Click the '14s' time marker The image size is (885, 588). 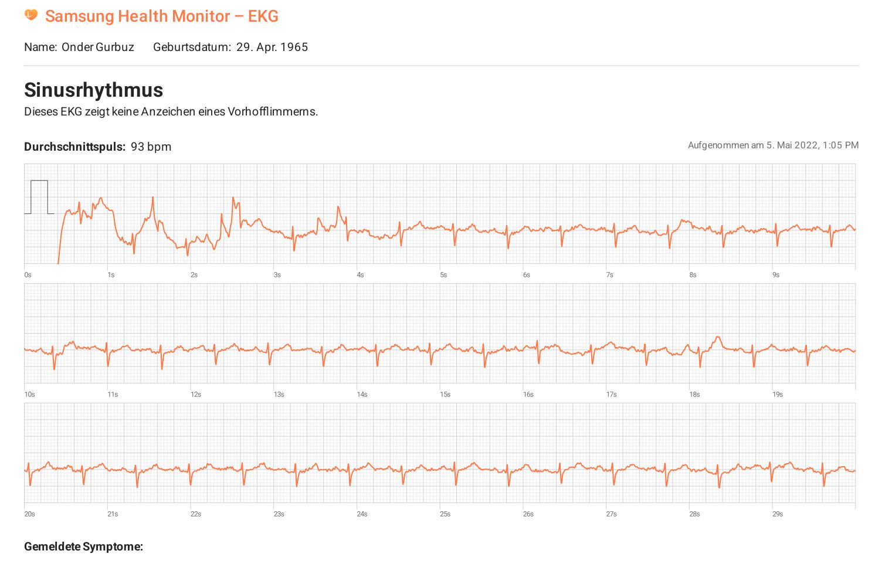(362, 394)
